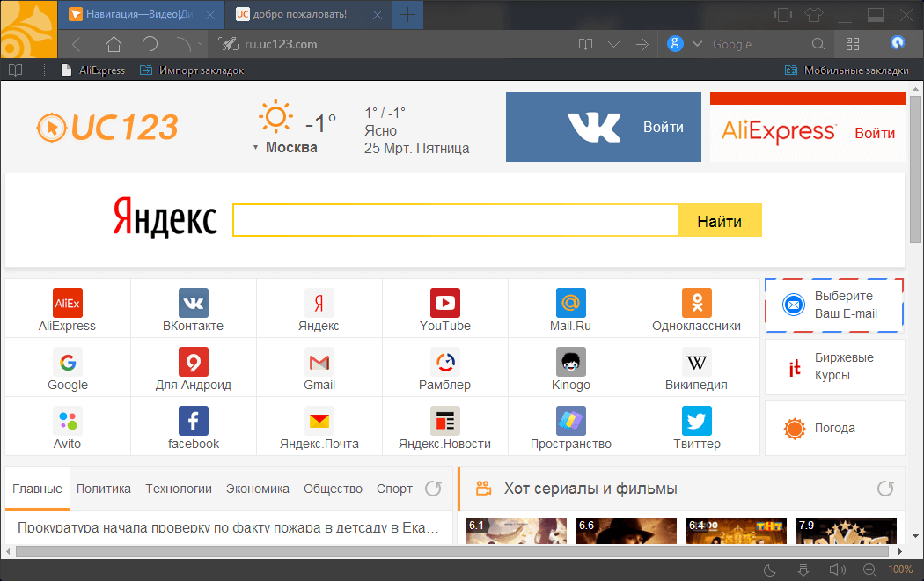This screenshot has height=581, width=924.
Task: Select the Главные news tab
Action: click(37, 489)
